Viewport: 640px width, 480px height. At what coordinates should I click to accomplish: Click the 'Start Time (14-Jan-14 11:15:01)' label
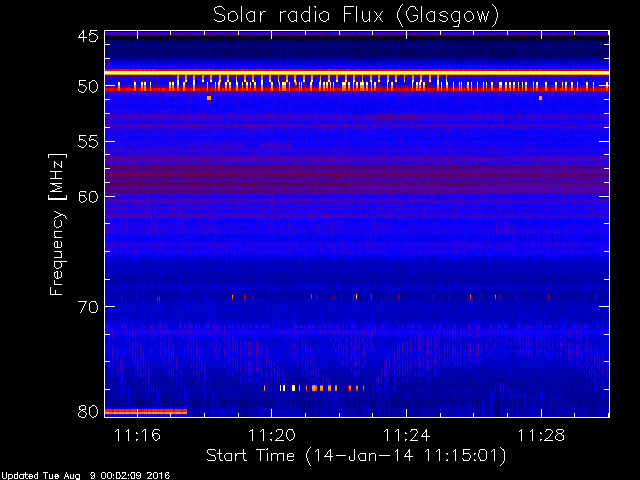point(356,456)
